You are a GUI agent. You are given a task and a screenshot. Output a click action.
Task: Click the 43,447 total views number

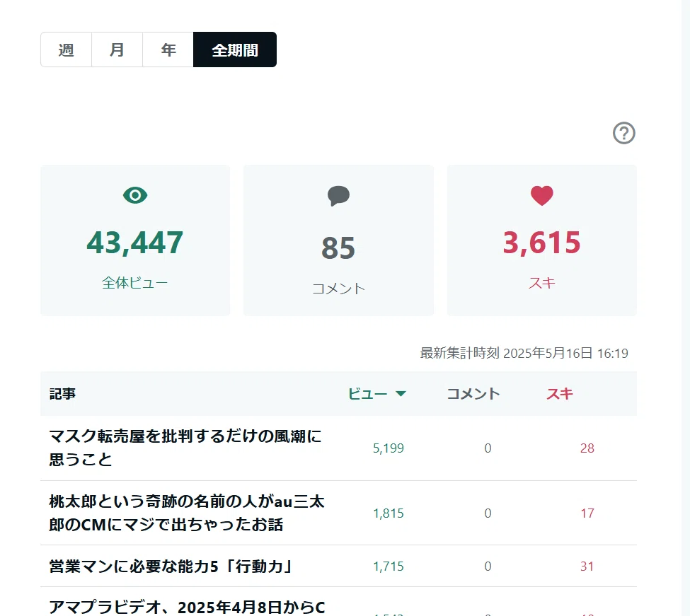point(135,243)
